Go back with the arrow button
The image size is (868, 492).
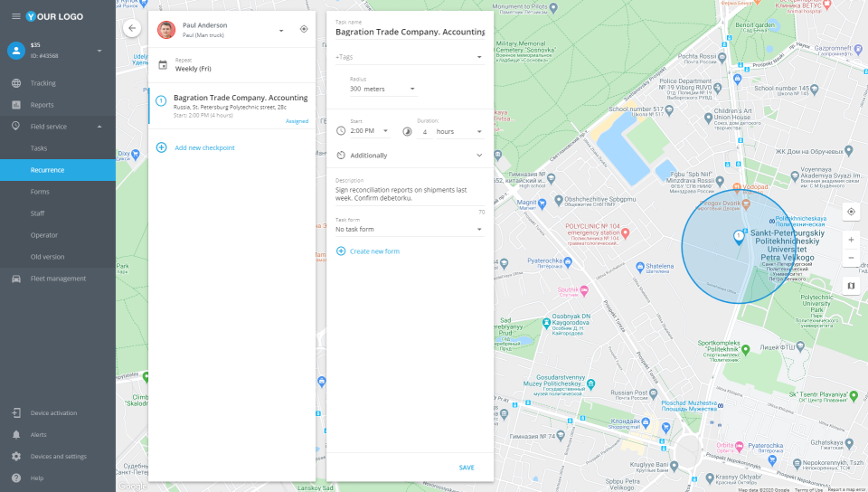coord(132,28)
